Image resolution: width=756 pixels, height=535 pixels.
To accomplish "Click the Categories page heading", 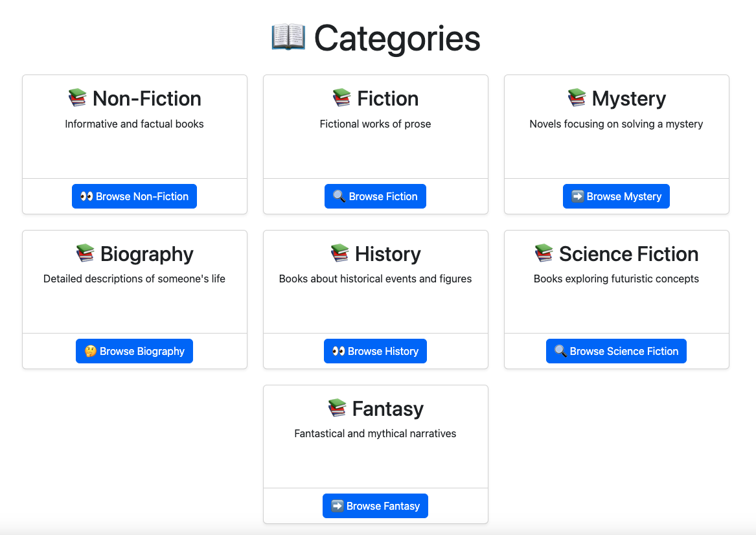I will click(x=397, y=39).
